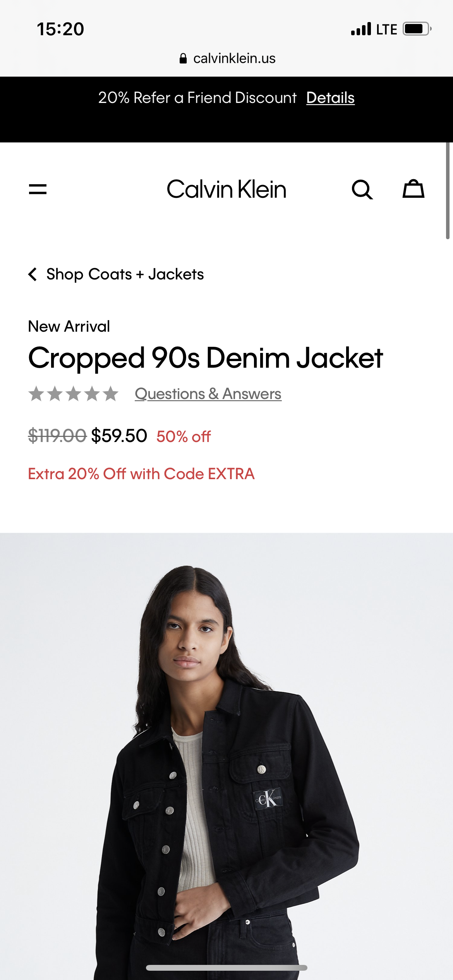
Task: Click the back chevron before Shop Coats
Action: (33, 274)
